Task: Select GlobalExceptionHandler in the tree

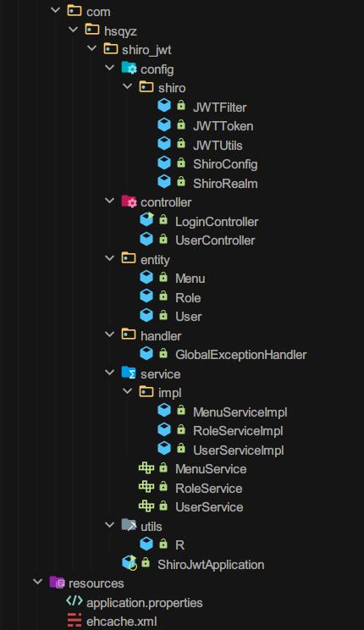Action: point(240,354)
